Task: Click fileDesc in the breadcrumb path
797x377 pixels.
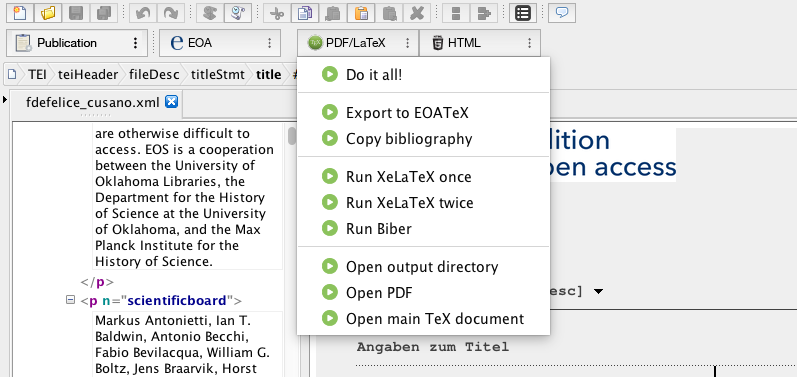Action: tap(155, 75)
